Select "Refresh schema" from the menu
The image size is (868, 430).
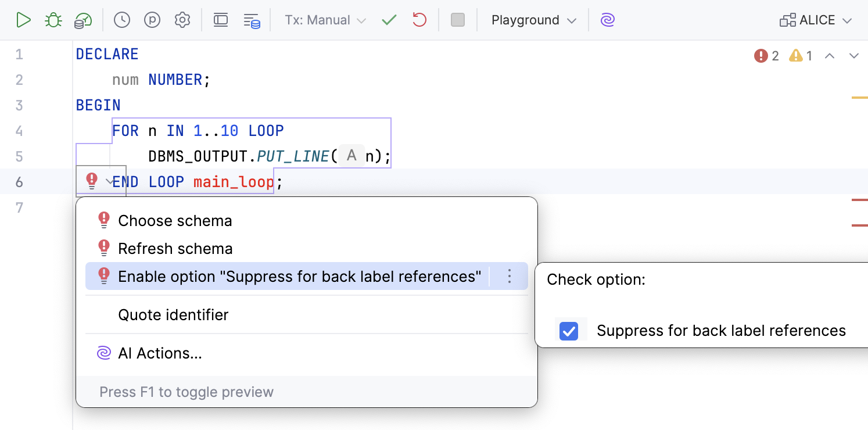pos(175,248)
